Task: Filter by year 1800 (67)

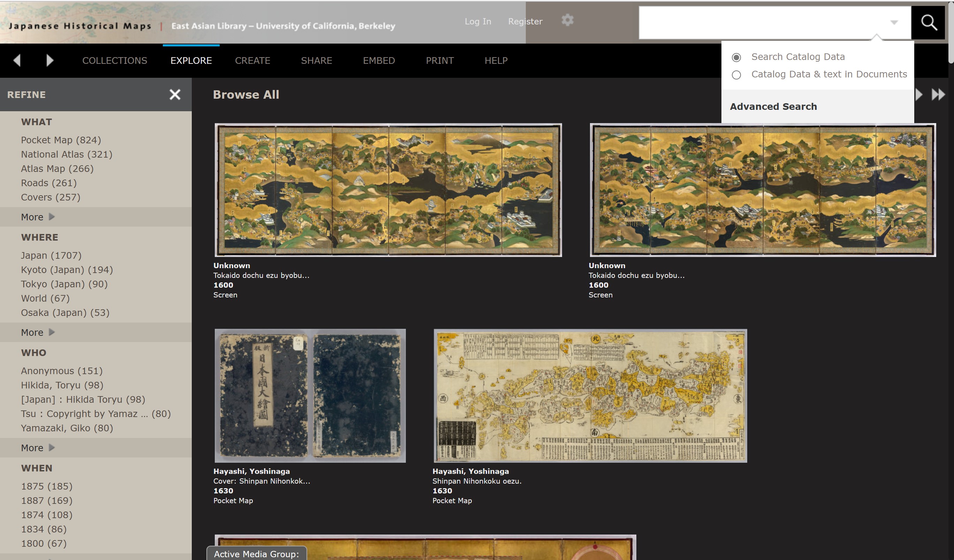Action: [44, 544]
